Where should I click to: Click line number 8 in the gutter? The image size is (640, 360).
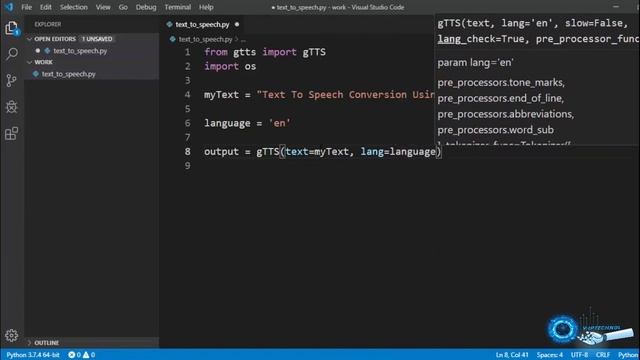pyautogui.click(x=187, y=151)
